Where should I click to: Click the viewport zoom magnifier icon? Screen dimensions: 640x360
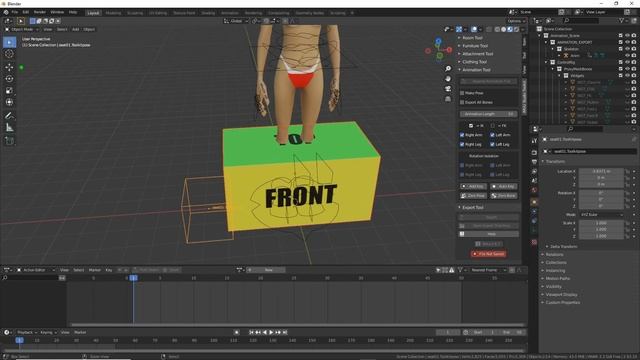point(448,69)
